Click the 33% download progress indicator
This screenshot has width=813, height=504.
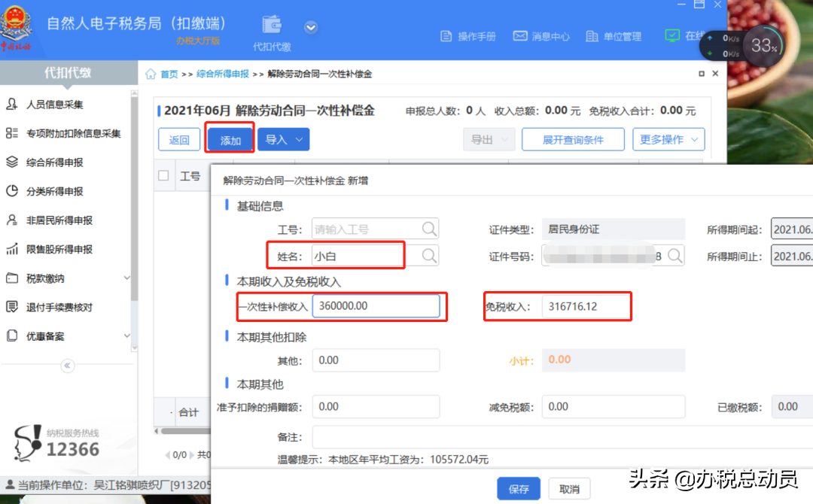(763, 45)
